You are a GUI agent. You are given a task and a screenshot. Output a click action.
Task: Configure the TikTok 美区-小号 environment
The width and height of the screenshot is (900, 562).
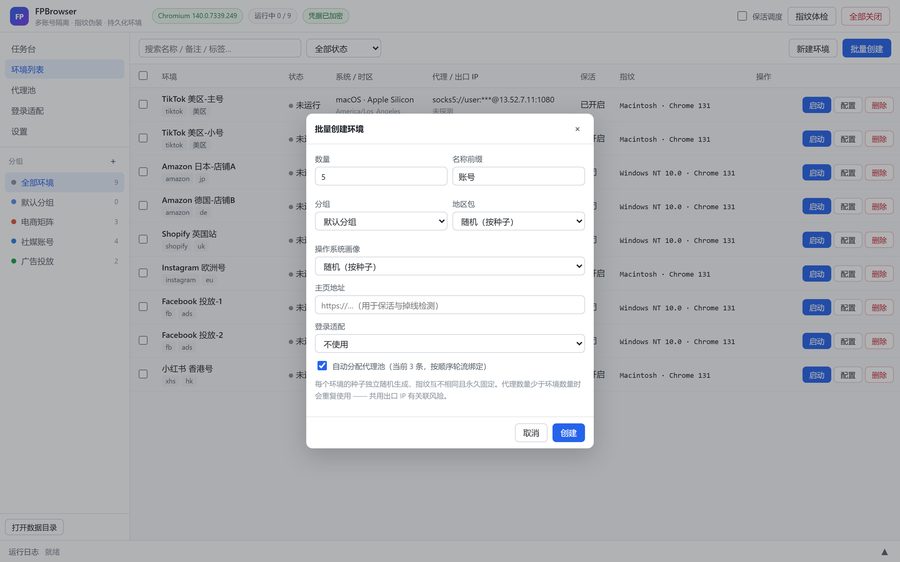[x=848, y=139]
